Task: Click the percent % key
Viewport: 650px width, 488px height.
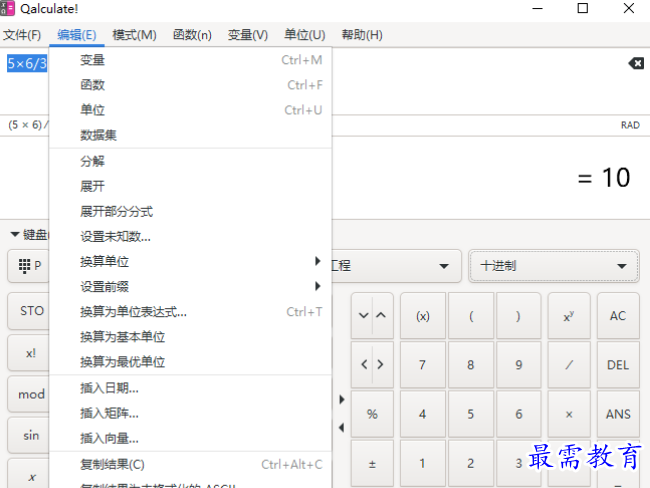Action: pos(372,414)
